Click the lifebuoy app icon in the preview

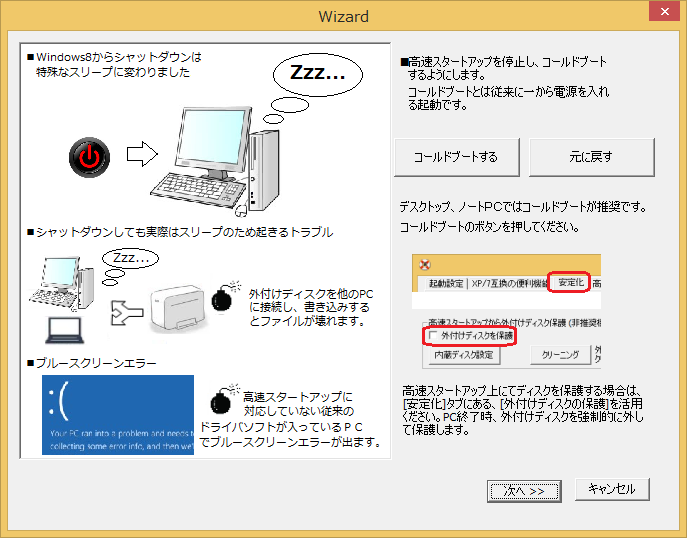(425, 265)
